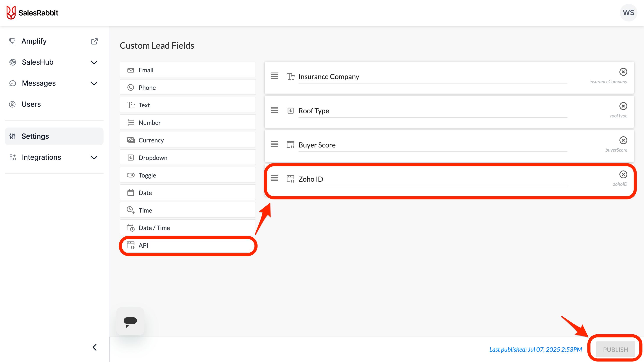
Task: Click the dropdown type icon on Roof Type
Action: (x=290, y=111)
